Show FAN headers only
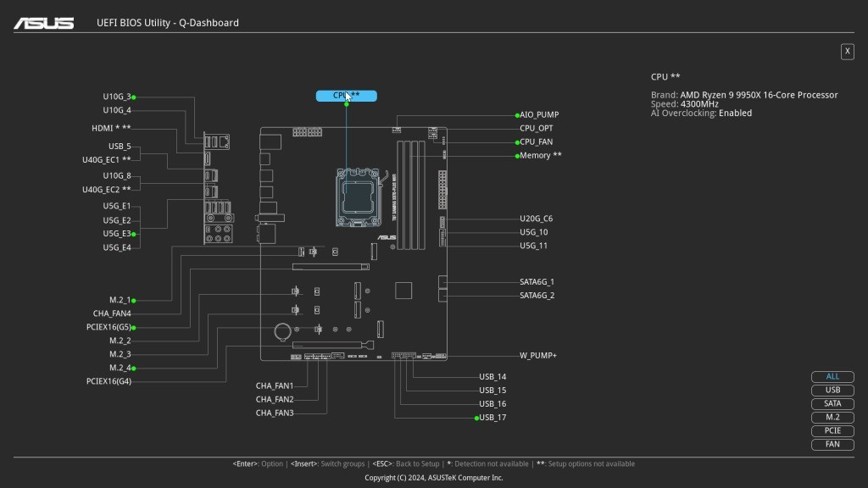The image size is (868, 488). coord(832,445)
